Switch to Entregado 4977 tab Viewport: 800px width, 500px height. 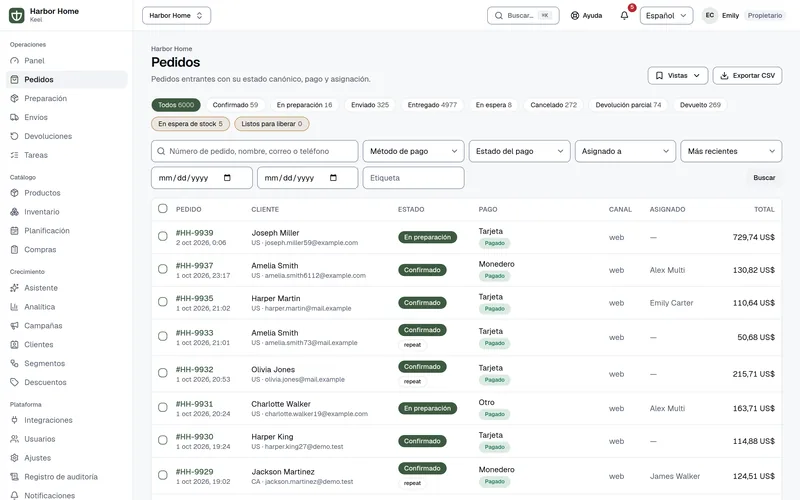pos(432,105)
